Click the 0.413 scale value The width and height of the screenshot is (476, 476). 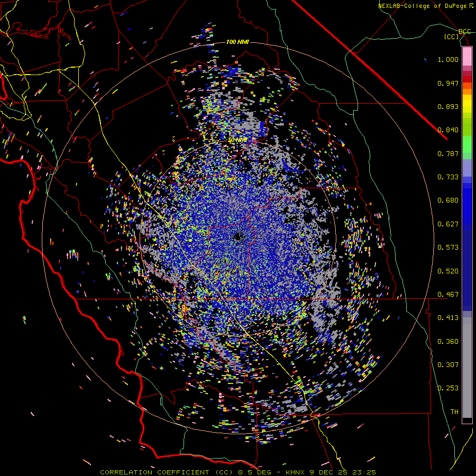tap(448, 318)
